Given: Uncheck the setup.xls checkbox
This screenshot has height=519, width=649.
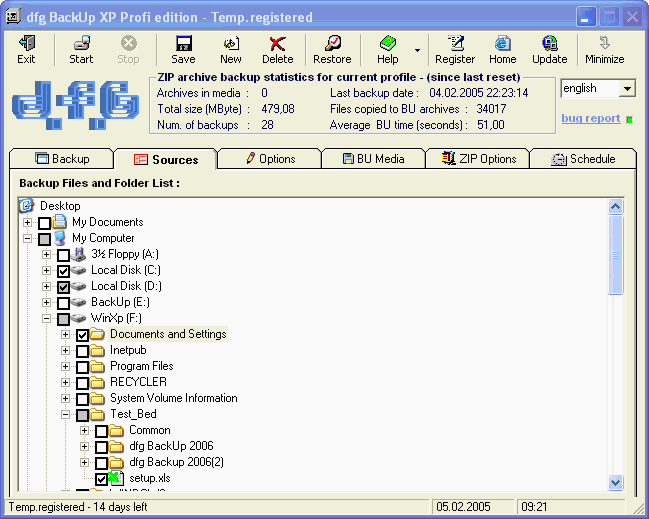Looking at the screenshot, I should 101,479.
